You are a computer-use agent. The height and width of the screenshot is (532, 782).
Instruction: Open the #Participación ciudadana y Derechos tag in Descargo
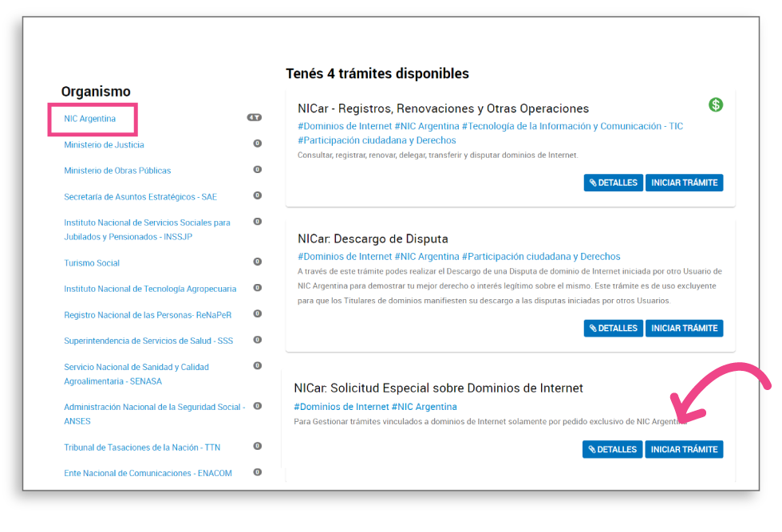[540, 257]
